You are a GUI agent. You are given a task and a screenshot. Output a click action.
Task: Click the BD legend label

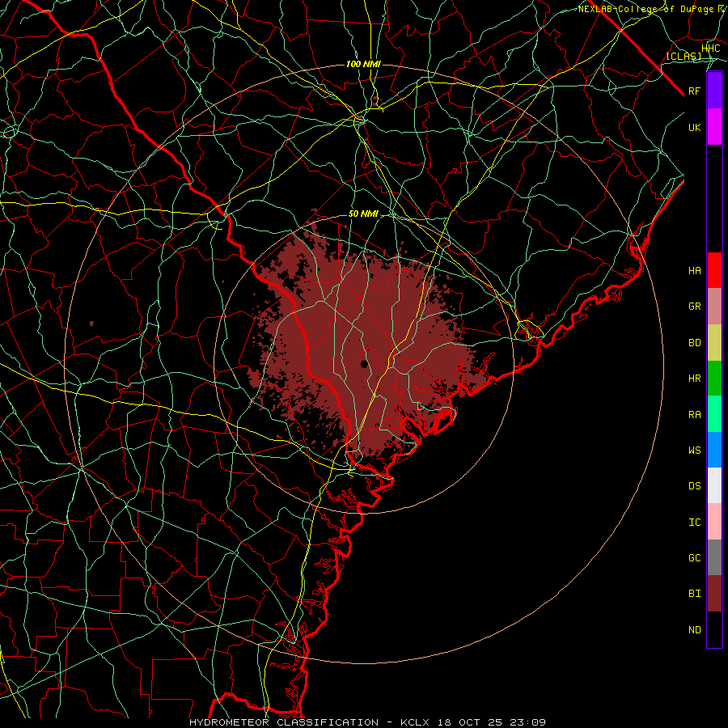694,343
